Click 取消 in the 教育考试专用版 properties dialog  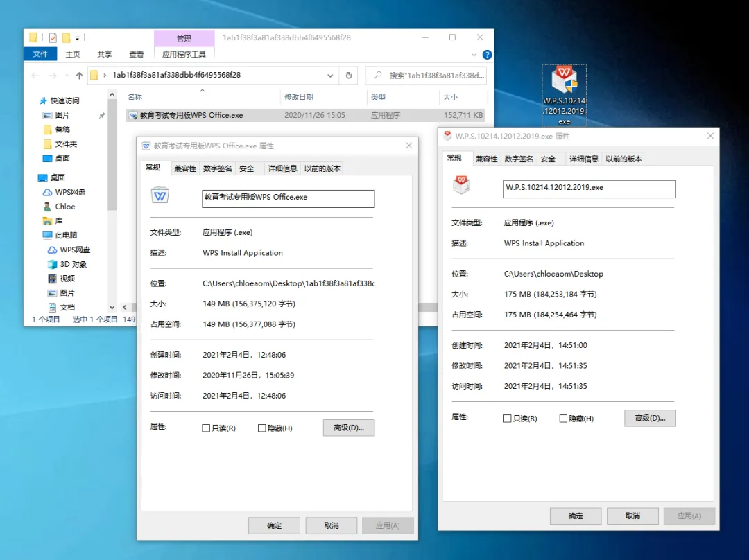coord(332,525)
